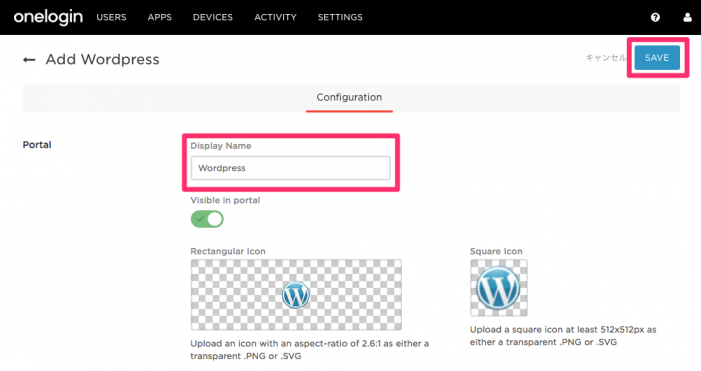Open the user profile icon
The width and height of the screenshot is (701, 371).
[688, 17]
